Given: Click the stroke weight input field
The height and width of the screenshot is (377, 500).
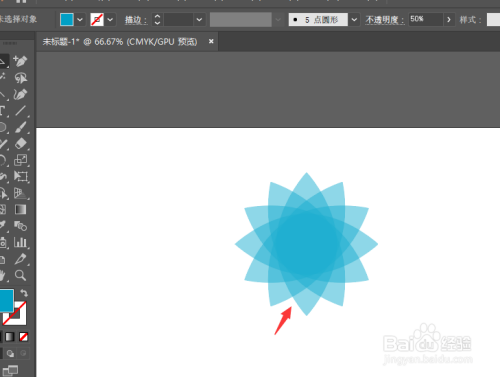Looking at the screenshot, I should 179,19.
